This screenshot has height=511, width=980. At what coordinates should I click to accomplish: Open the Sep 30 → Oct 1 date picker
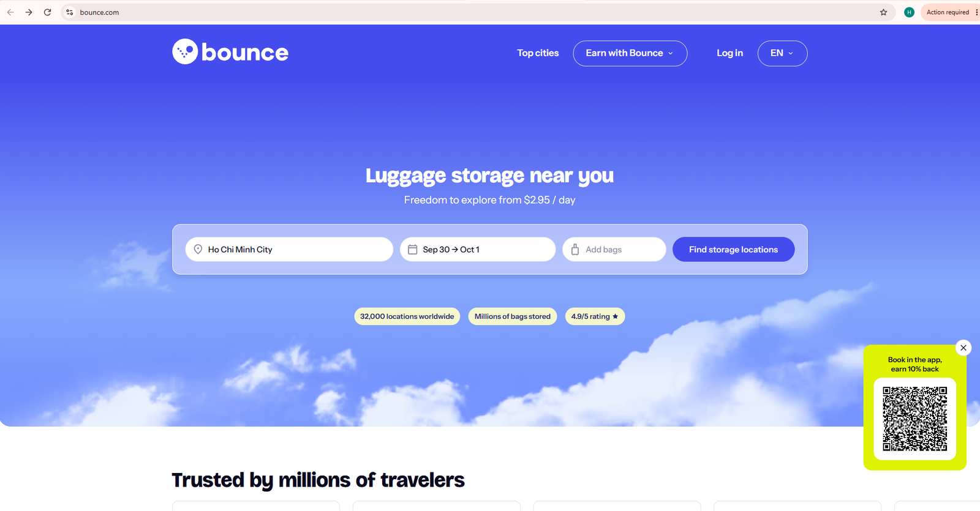(x=478, y=250)
